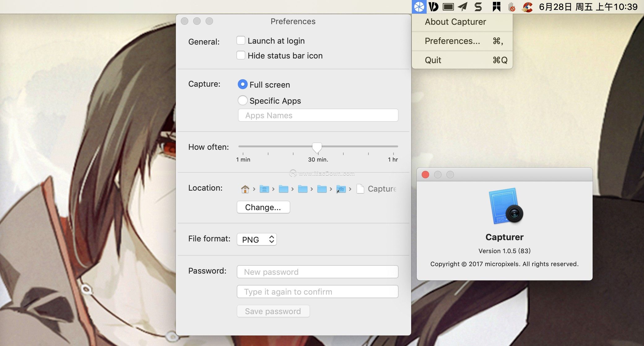644x346 pixels.
Task: Toggle Hide status bar icon checkbox
Action: 241,55
